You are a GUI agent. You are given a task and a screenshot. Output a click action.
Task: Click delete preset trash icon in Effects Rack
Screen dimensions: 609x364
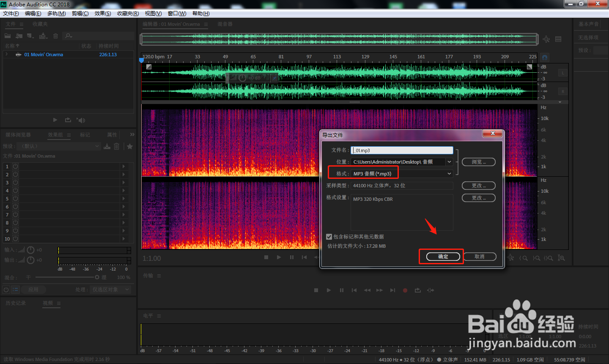(x=117, y=146)
